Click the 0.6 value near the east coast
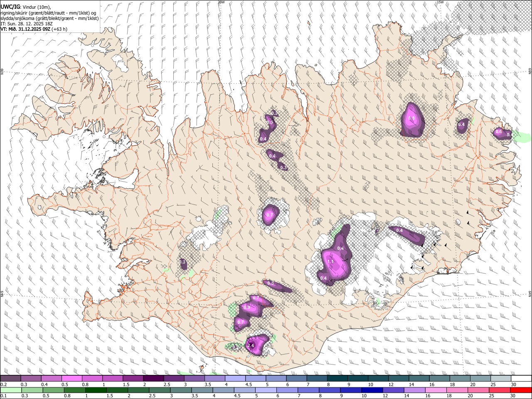Viewport: 532px width, 399px height. coord(499,132)
